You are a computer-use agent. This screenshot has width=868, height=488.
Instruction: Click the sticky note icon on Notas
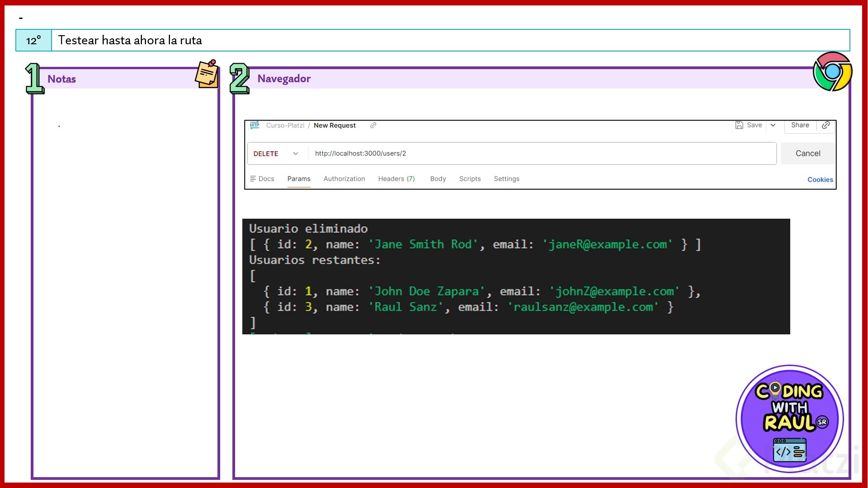click(x=207, y=74)
